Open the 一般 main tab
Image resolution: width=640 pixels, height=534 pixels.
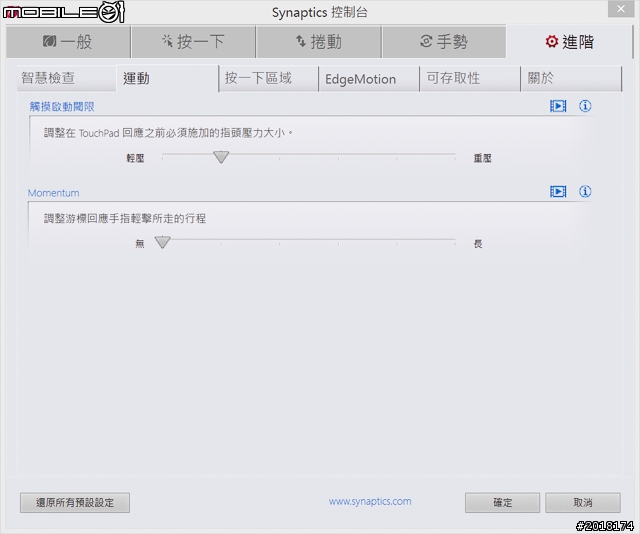pyautogui.click(x=68, y=42)
